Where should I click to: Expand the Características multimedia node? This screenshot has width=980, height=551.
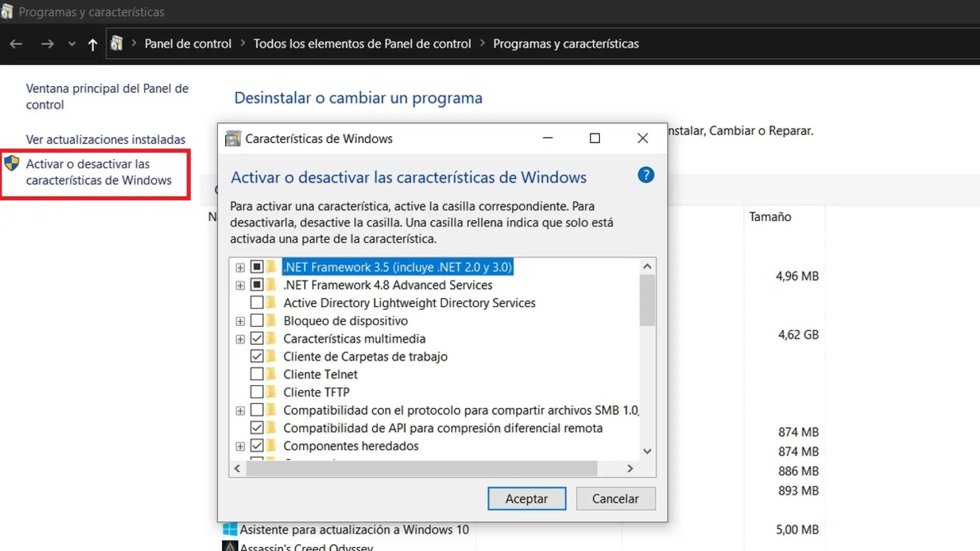point(240,339)
